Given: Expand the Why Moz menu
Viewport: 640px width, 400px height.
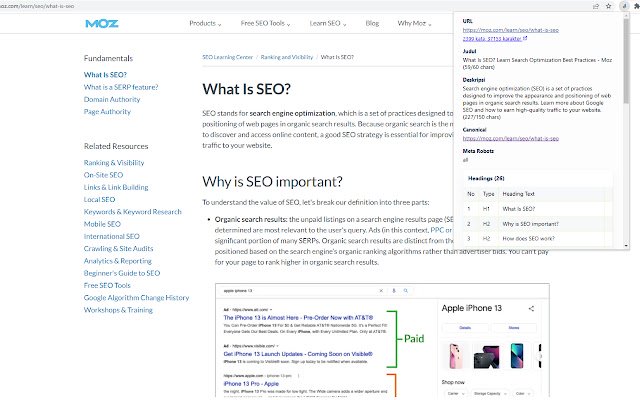Looking at the screenshot, I should pos(414,23).
